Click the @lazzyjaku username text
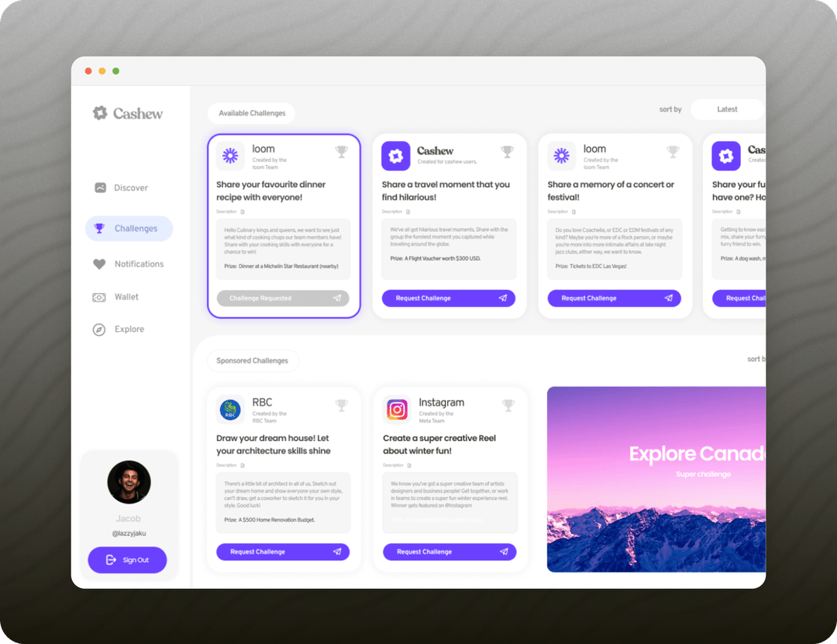The height and width of the screenshot is (644, 837). pos(129,533)
